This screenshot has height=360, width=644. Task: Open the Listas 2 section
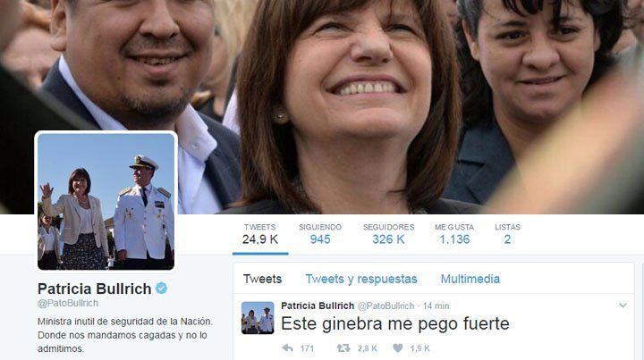[x=507, y=234]
